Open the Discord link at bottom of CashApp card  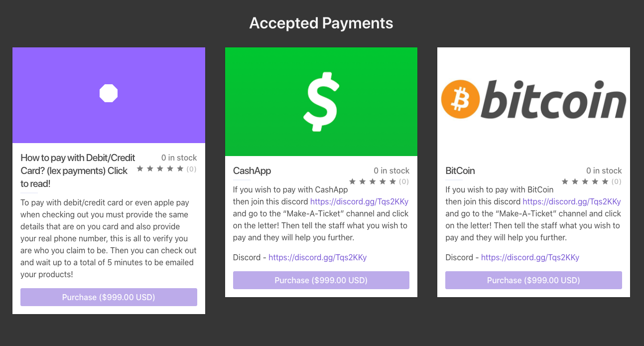[317, 258]
